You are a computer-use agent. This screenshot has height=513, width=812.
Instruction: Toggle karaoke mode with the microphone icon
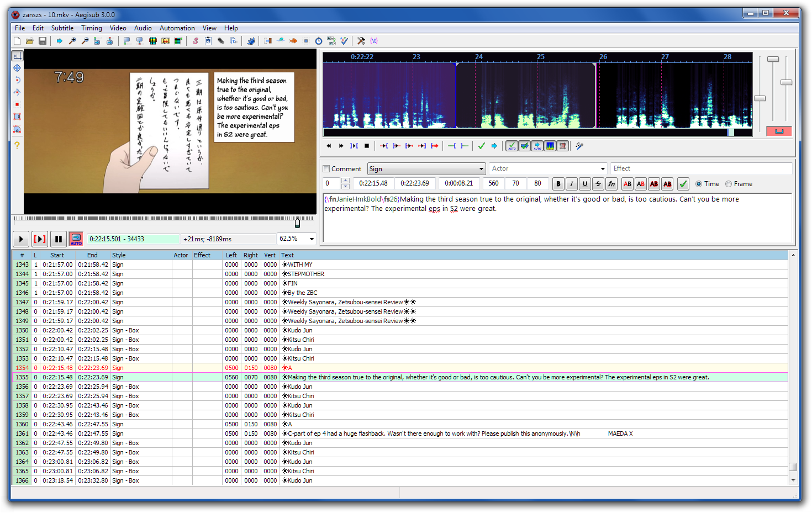[x=579, y=146]
